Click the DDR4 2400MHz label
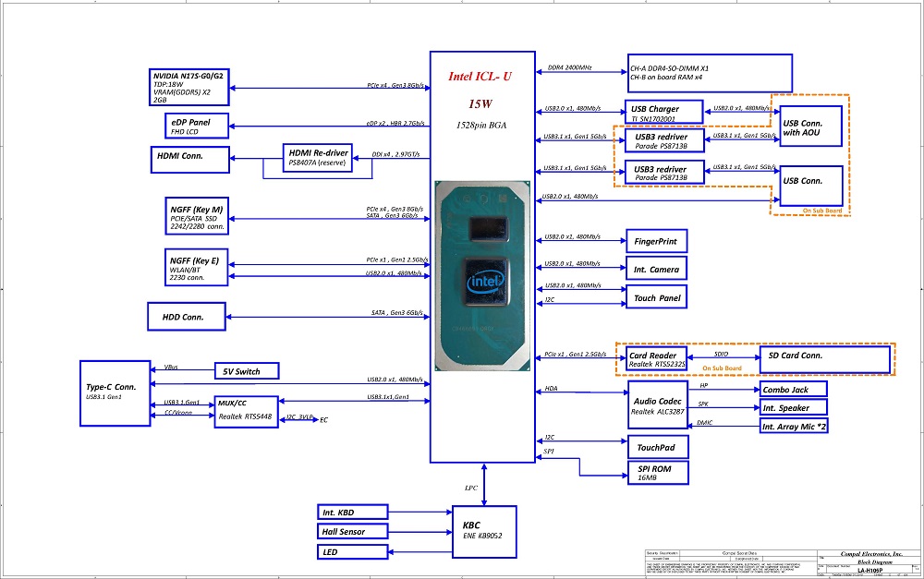Screen dimensions: 924x579 click(x=570, y=67)
